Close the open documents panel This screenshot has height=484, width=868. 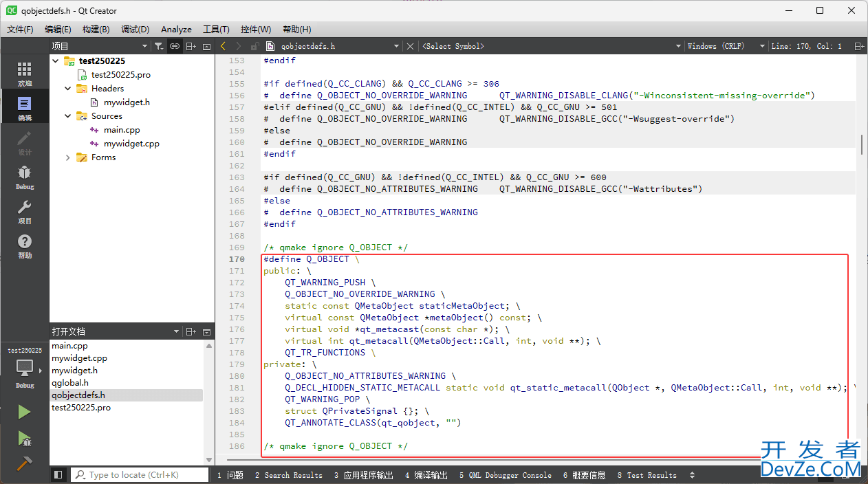pyautogui.click(x=206, y=332)
